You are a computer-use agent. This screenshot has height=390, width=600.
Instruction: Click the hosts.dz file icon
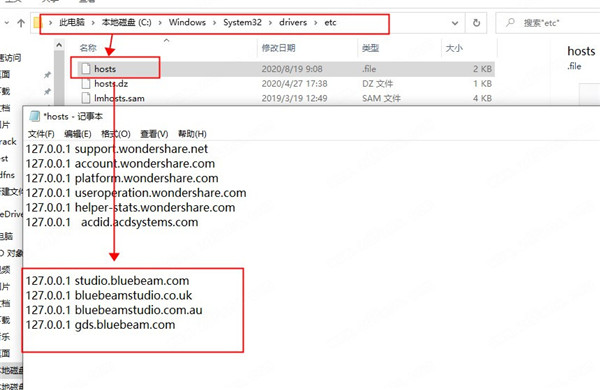86,83
